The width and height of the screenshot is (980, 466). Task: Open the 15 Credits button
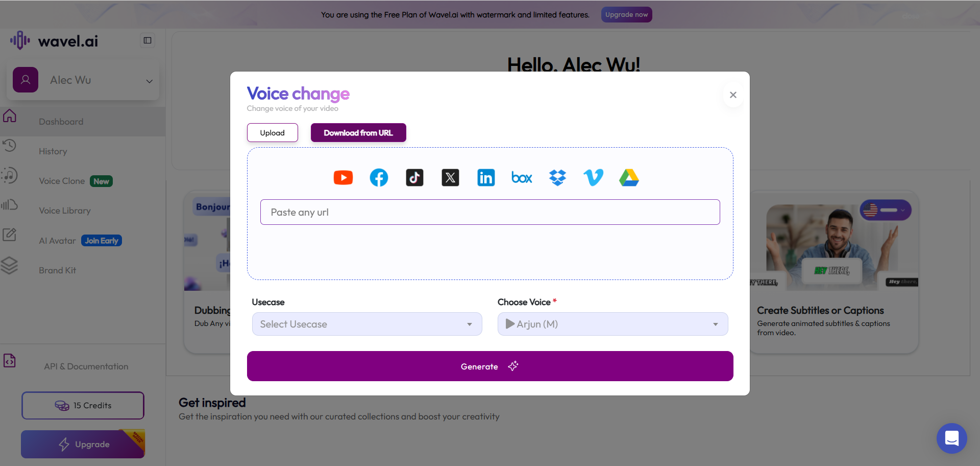83,406
